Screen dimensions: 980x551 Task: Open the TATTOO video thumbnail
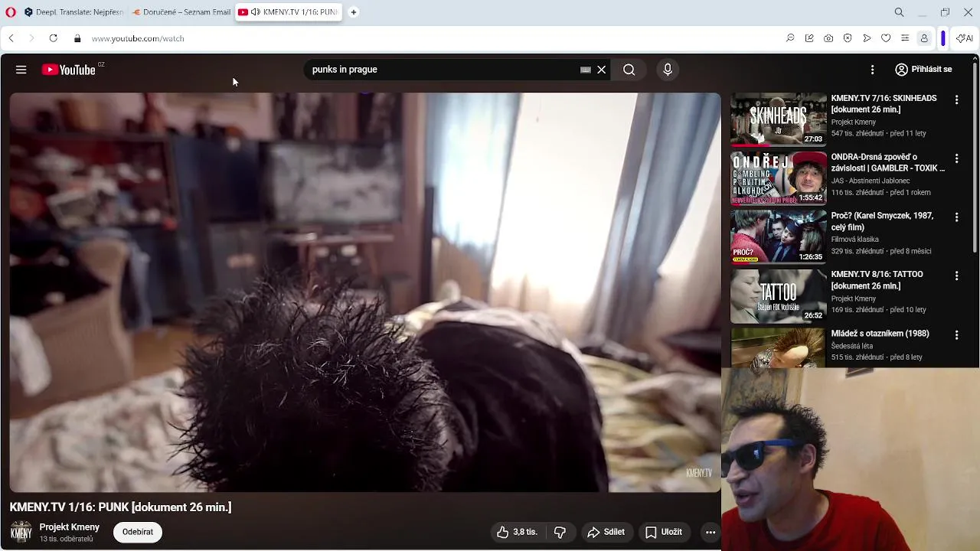point(778,295)
